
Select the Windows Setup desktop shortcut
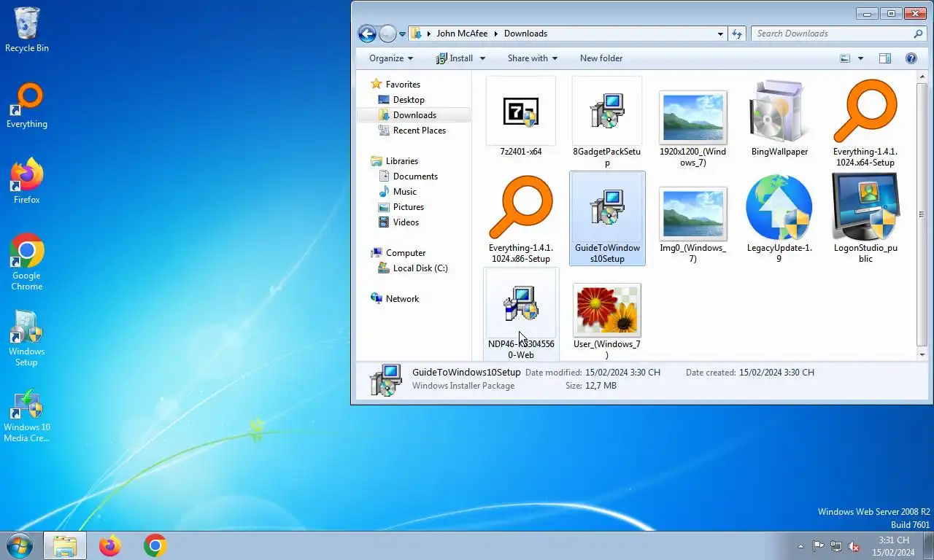pos(27,338)
